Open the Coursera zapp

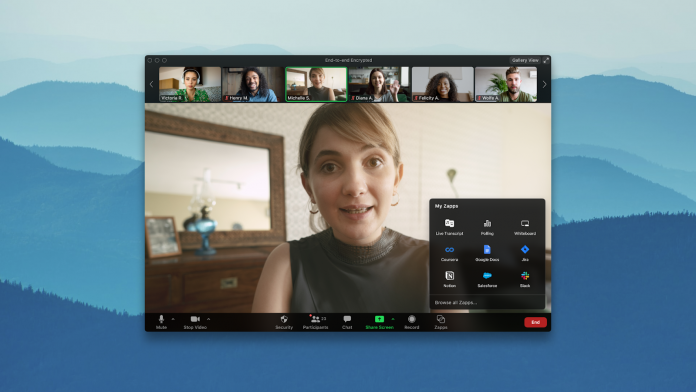[449, 253]
